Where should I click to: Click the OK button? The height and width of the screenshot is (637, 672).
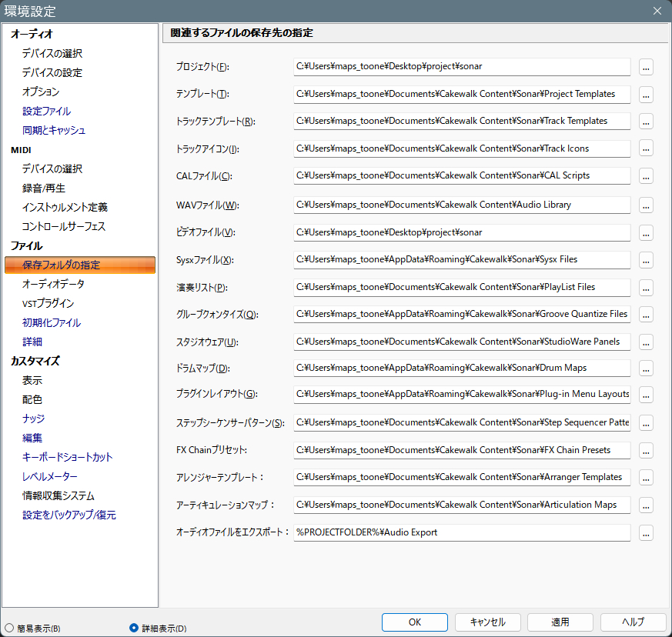[x=414, y=622]
